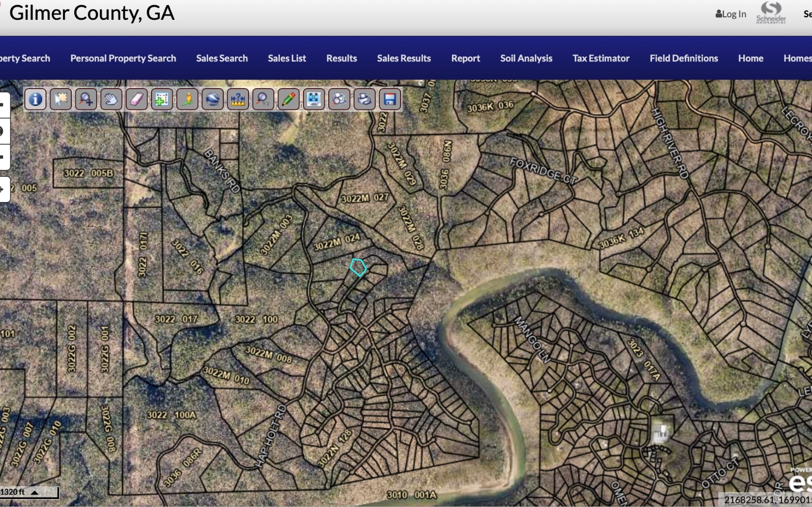Expand the scale bar unit arrow
812x507 pixels.
click(x=35, y=492)
